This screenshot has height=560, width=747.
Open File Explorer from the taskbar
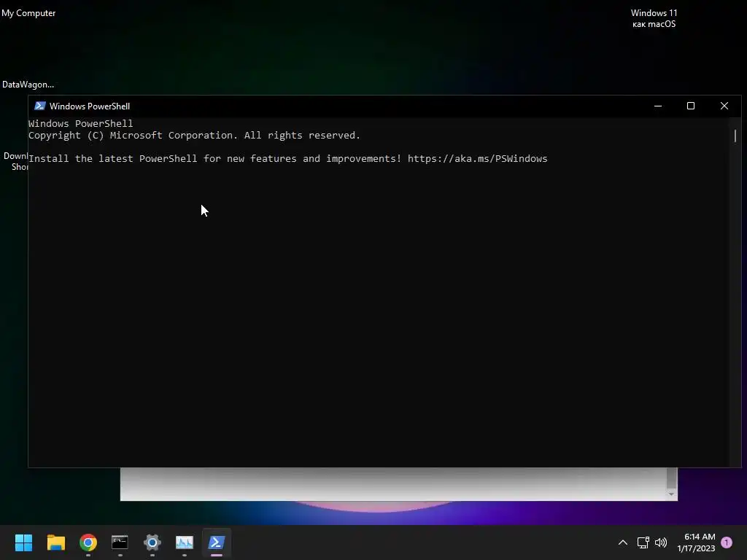coord(55,542)
